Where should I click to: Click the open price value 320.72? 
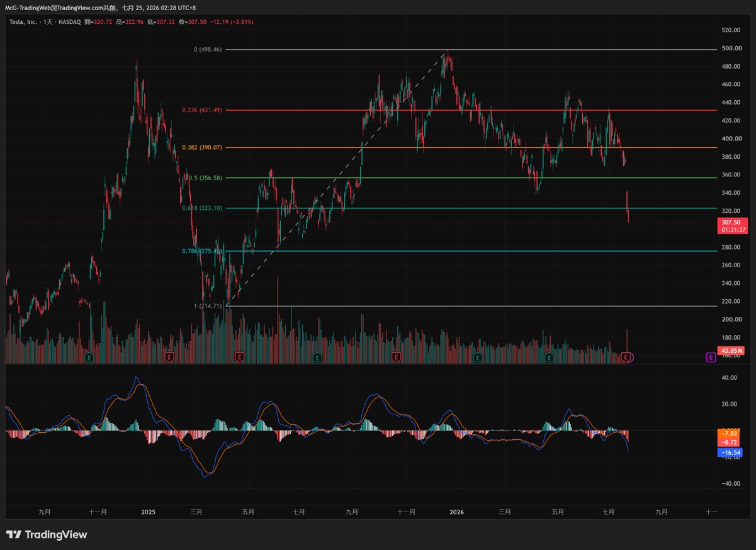(x=103, y=22)
